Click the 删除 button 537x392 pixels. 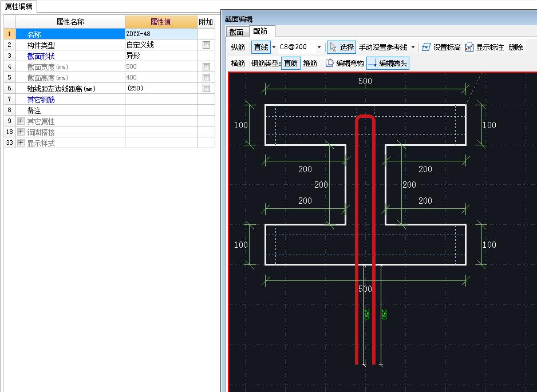click(515, 47)
